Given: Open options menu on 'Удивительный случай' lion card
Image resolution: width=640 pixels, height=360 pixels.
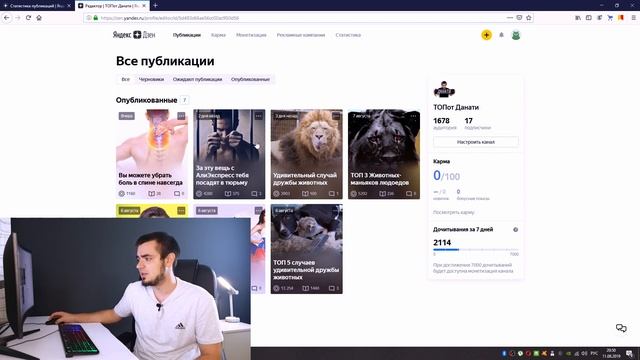Looking at the screenshot, I should [336, 116].
